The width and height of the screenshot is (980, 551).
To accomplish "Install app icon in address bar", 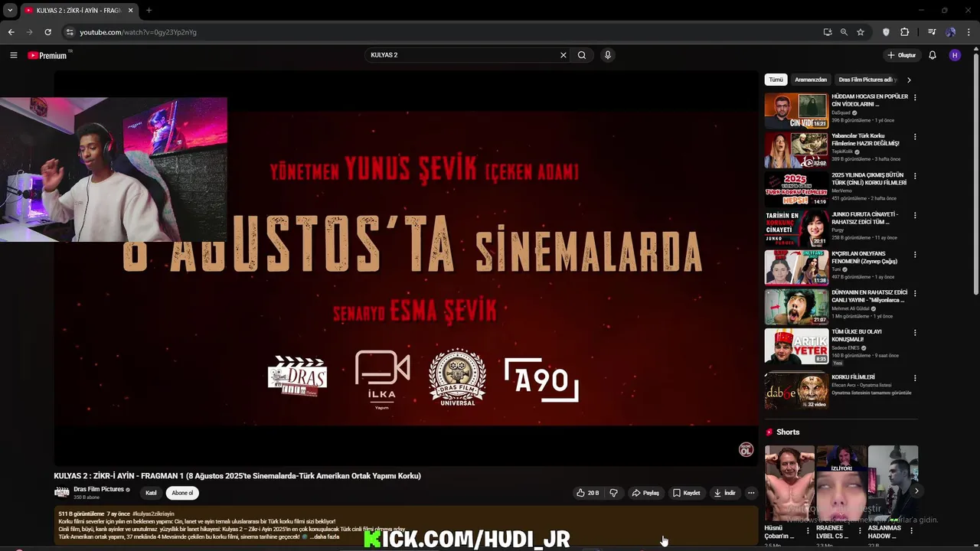I will pos(828,32).
